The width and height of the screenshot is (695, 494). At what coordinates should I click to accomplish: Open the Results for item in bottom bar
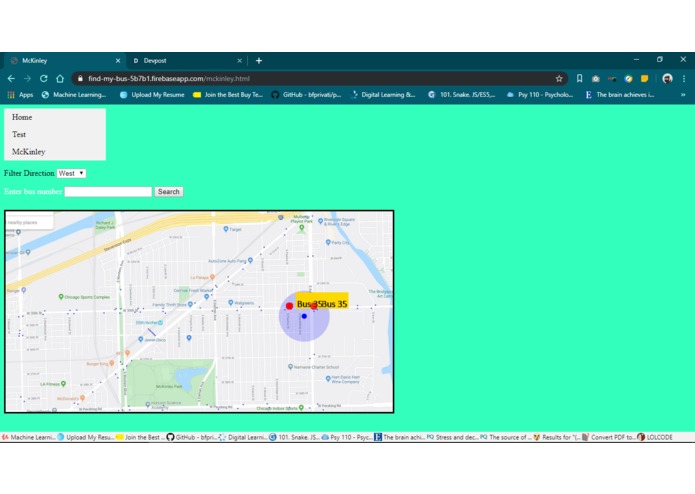coord(557,437)
